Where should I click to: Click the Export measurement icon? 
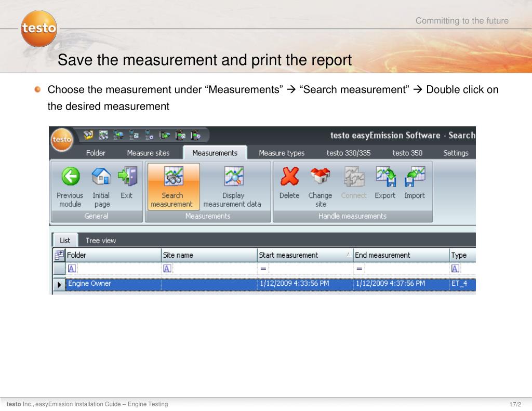click(386, 176)
